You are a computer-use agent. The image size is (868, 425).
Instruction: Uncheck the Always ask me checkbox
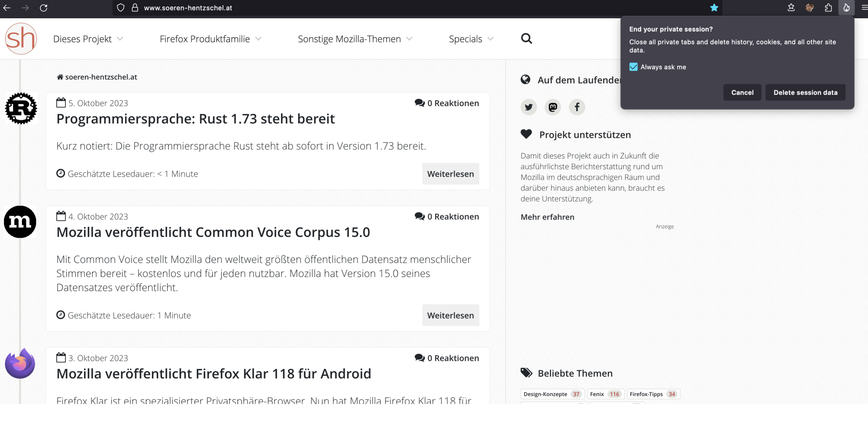pos(633,67)
